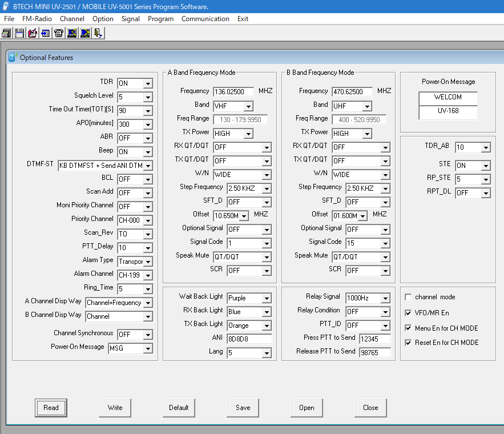
Task: Click the exit door toolbar icon
Action: click(x=98, y=33)
